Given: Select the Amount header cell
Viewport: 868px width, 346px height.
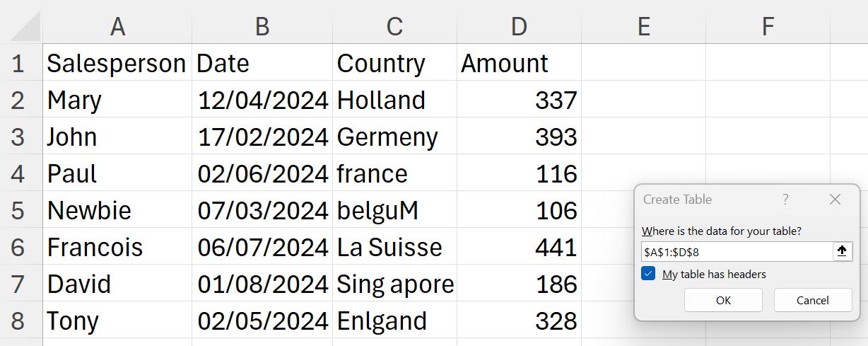Looking at the screenshot, I should [519, 63].
